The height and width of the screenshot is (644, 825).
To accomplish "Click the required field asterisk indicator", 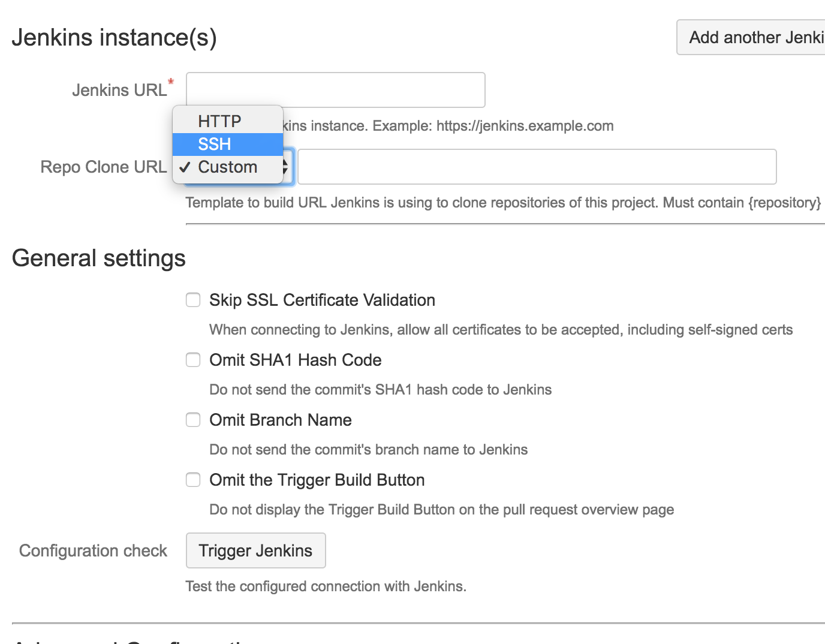I will 171,82.
